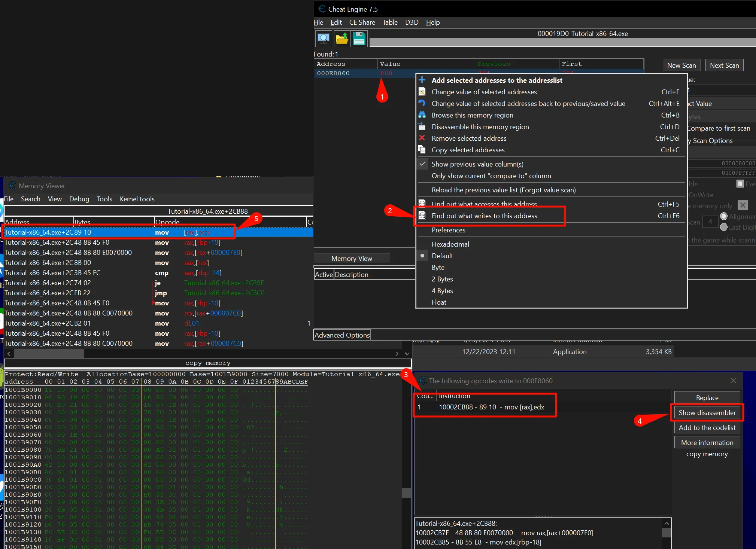Image resolution: width=756 pixels, height=549 pixels.
Task: Click the Memory View button
Action: tap(352, 258)
